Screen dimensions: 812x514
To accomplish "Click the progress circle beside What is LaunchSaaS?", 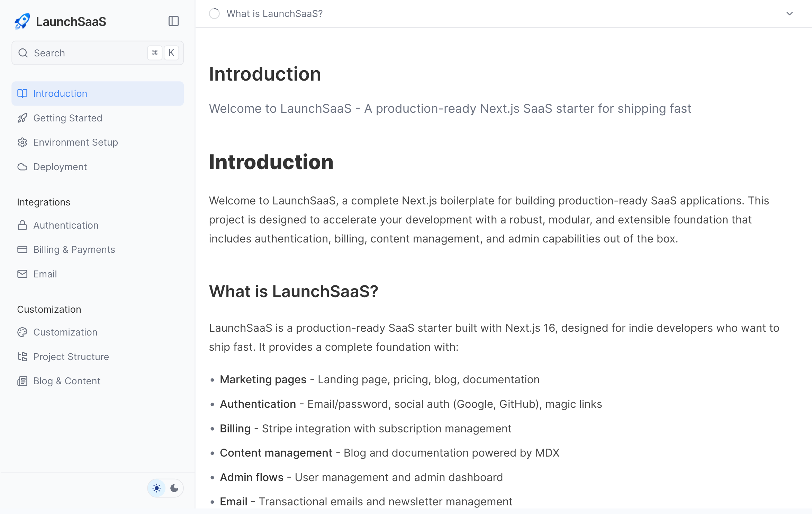I will [x=215, y=13].
